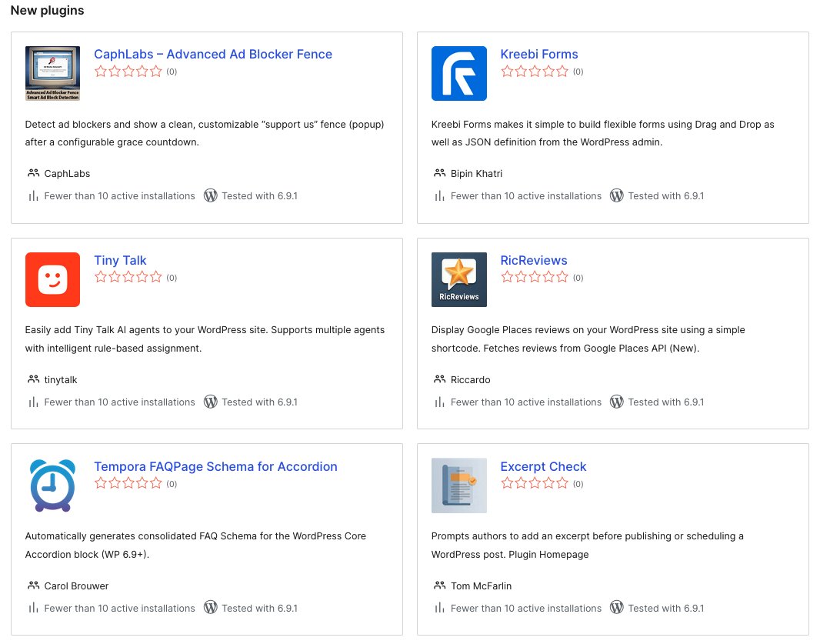Click the installations bar-chart icon in Excerpt Check card
The image size is (820, 644).
pos(440,608)
